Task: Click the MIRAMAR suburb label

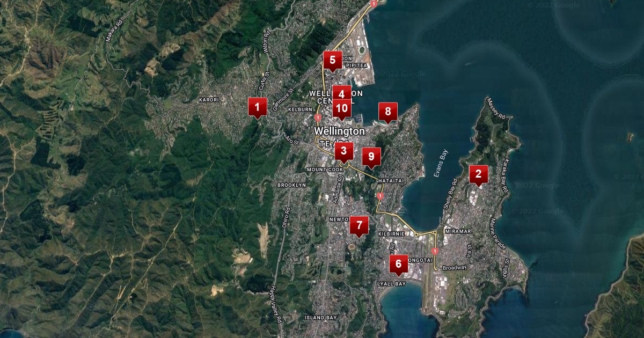Action: coord(458,231)
